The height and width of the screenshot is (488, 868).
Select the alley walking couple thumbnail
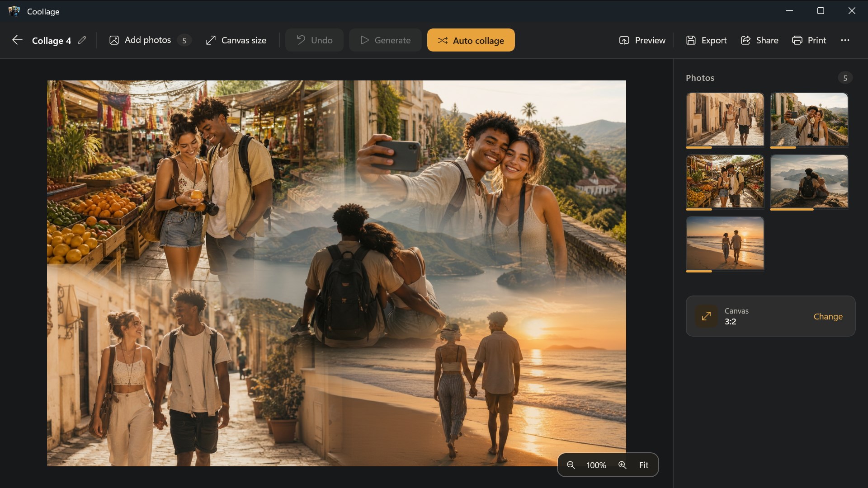[x=725, y=119]
